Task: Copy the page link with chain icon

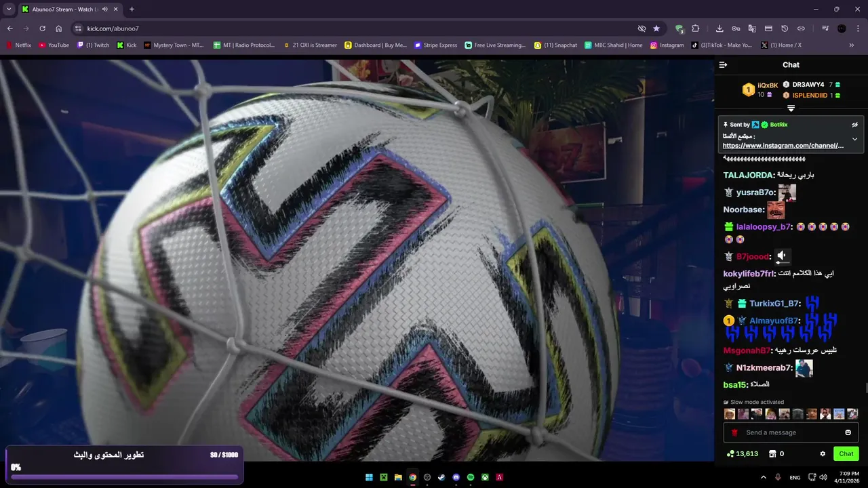Action: pyautogui.click(x=801, y=28)
